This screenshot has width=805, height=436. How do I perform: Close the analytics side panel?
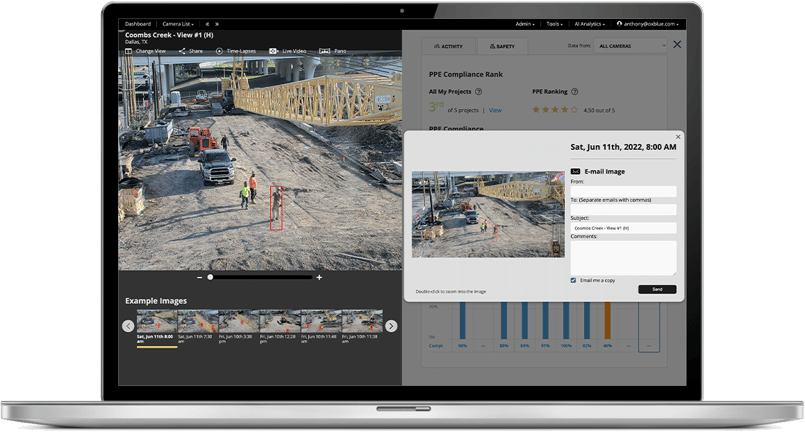pyautogui.click(x=677, y=45)
